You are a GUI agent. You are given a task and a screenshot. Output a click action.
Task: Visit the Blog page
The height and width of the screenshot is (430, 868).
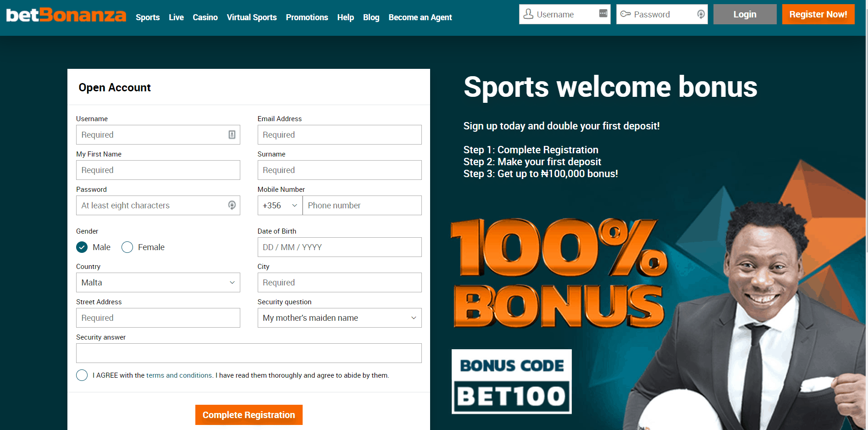tap(371, 17)
